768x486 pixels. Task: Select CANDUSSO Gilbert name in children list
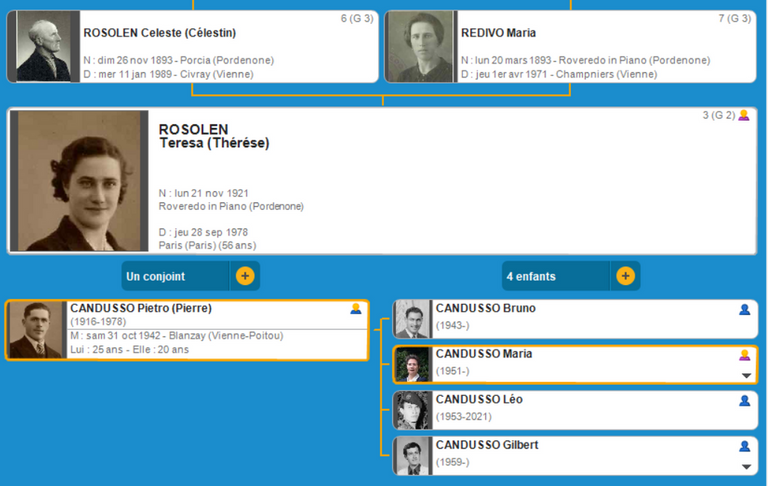tap(485, 444)
